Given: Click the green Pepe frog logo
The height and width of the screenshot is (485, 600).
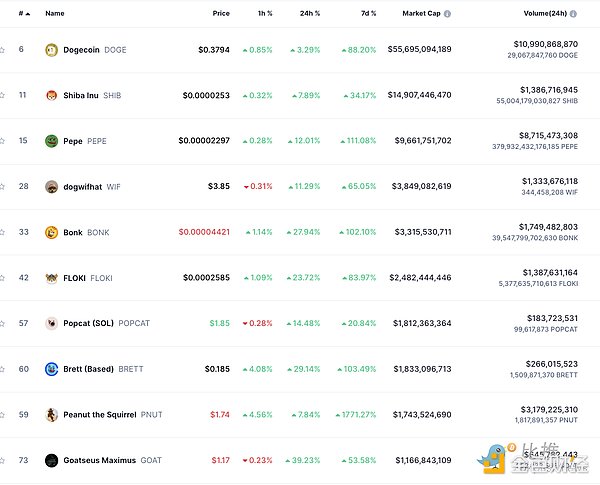Looking at the screenshot, I should [51, 141].
